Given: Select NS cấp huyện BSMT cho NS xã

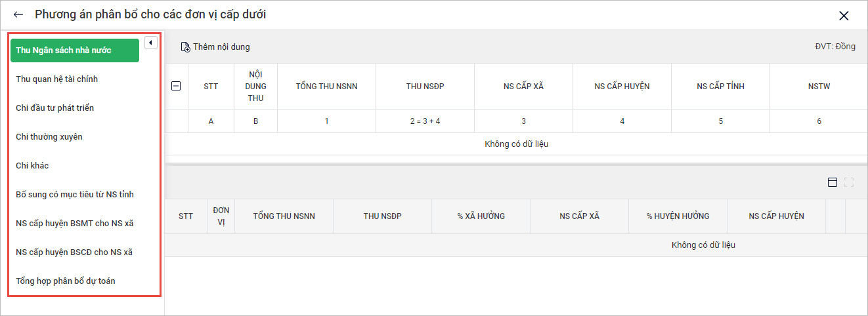Looking at the screenshot, I should click(x=75, y=224).
